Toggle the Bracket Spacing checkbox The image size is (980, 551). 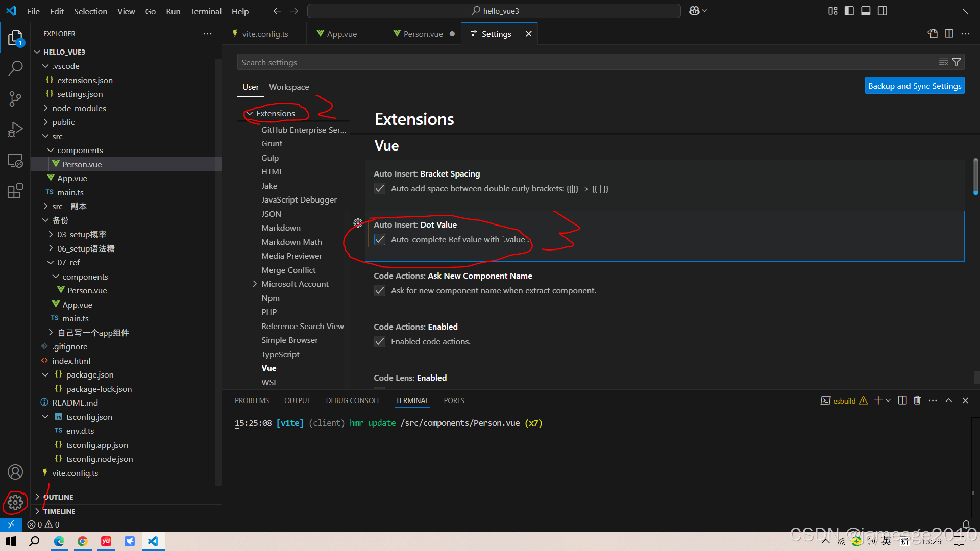coord(380,189)
